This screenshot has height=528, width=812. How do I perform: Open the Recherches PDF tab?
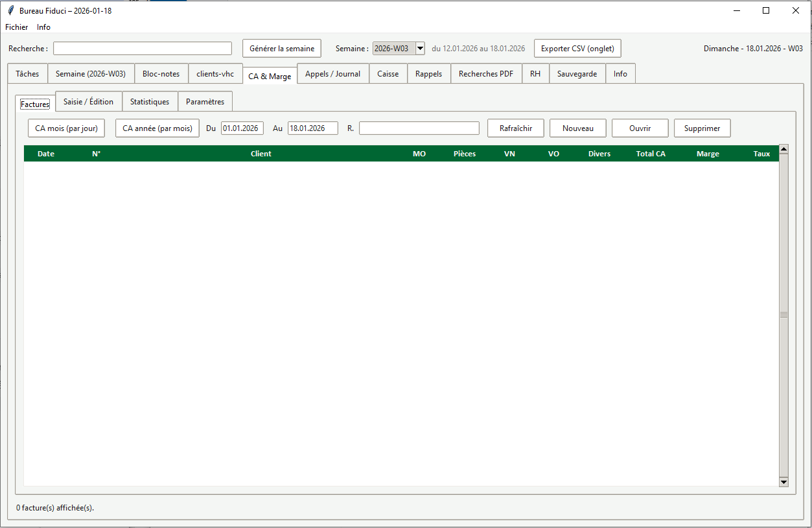[x=486, y=73]
